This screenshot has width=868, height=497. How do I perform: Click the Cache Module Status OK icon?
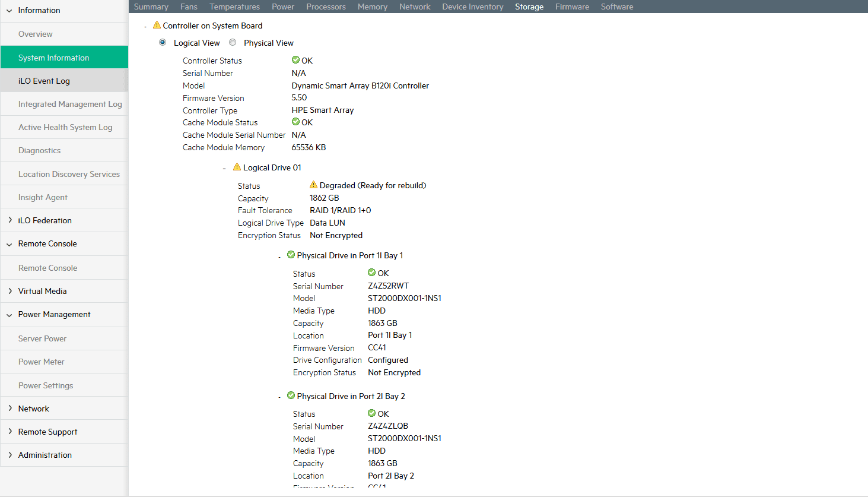295,122
